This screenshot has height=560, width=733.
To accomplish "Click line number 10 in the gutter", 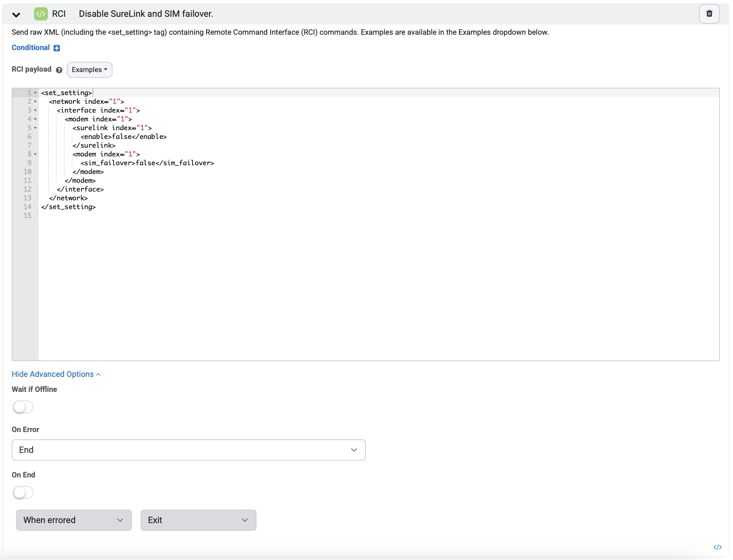I will [27, 172].
